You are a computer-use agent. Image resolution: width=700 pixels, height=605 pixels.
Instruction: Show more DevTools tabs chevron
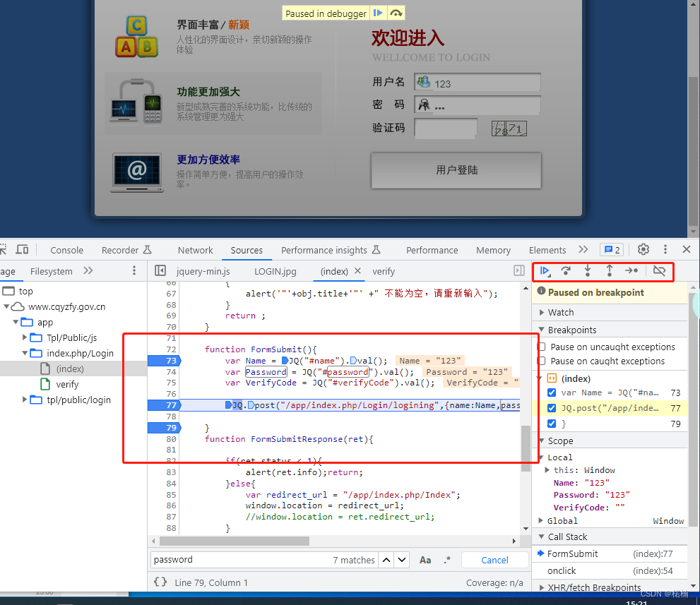583,249
